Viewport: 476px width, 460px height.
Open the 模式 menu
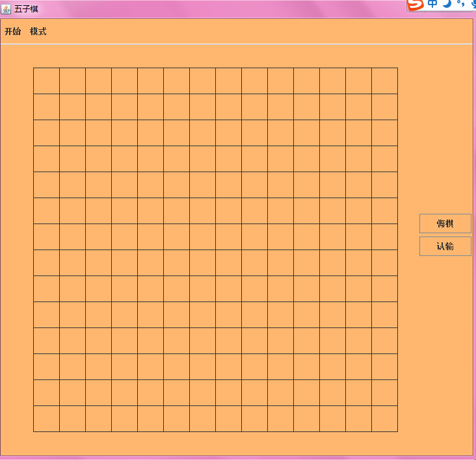38,31
